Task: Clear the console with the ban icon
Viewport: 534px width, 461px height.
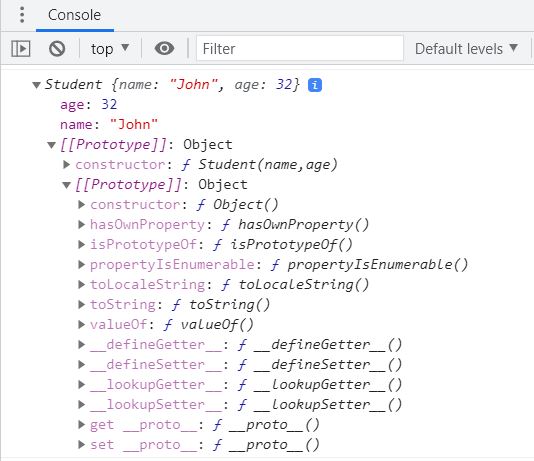Action: tap(57, 49)
